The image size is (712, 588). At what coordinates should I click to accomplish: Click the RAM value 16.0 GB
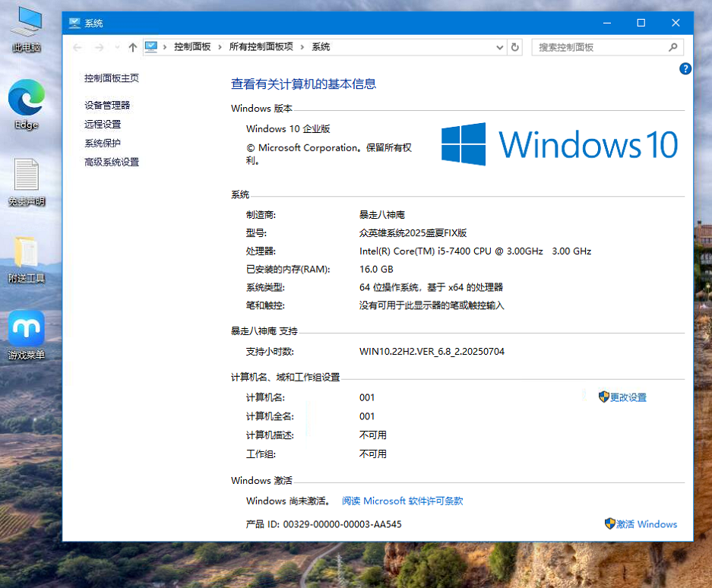(376, 269)
